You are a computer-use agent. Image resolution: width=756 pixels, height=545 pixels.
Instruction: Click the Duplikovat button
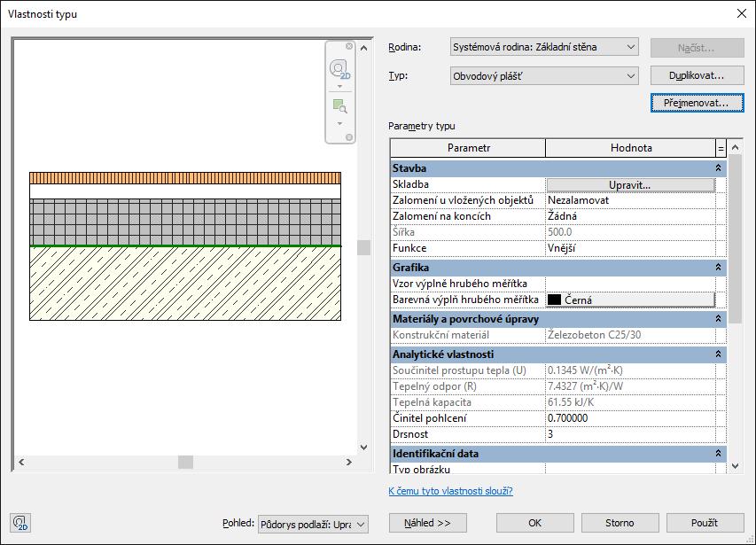click(x=697, y=75)
